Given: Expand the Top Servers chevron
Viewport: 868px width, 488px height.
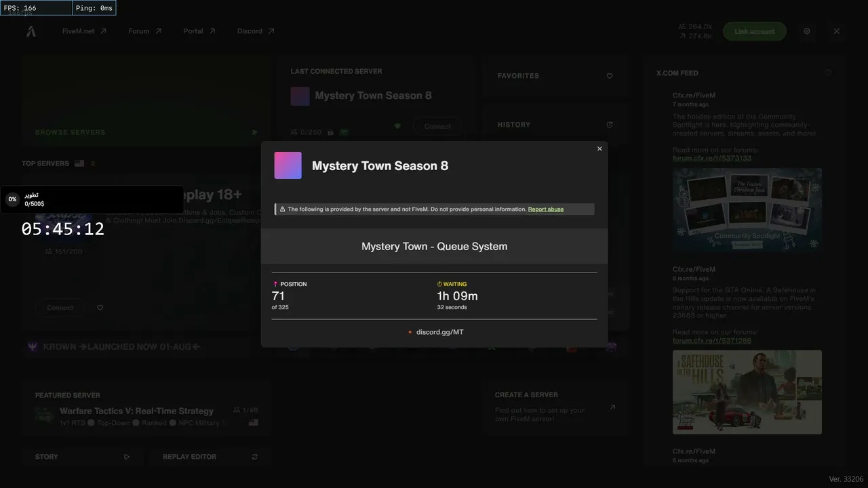Looking at the screenshot, I should coord(93,163).
